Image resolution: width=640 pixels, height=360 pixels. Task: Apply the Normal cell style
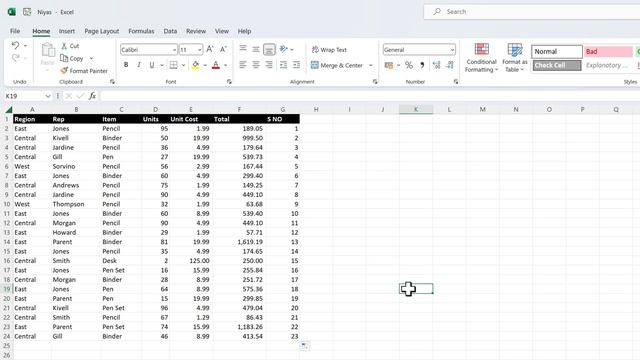tap(557, 51)
